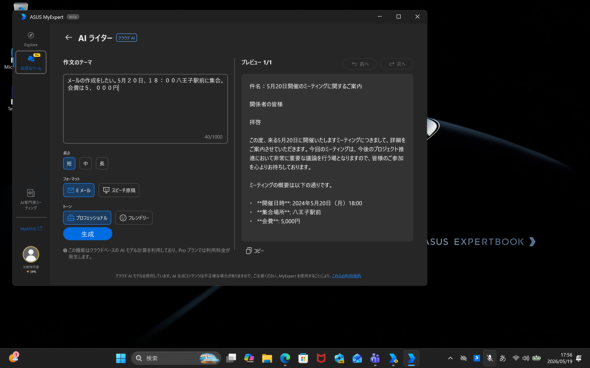Click the 40/1000 character counter
Viewport: 590px width, 368px height.
[x=213, y=137]
